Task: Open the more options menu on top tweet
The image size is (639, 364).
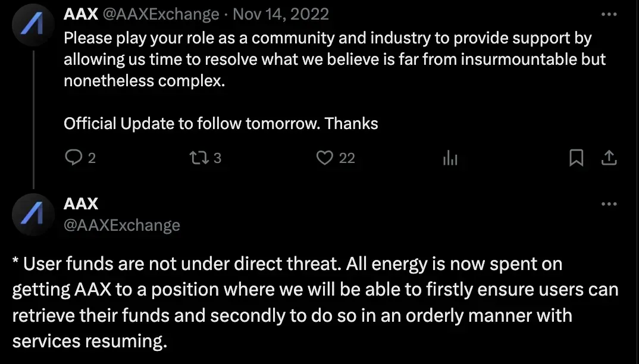Action: pyautogui.click(x=609, y=14)
